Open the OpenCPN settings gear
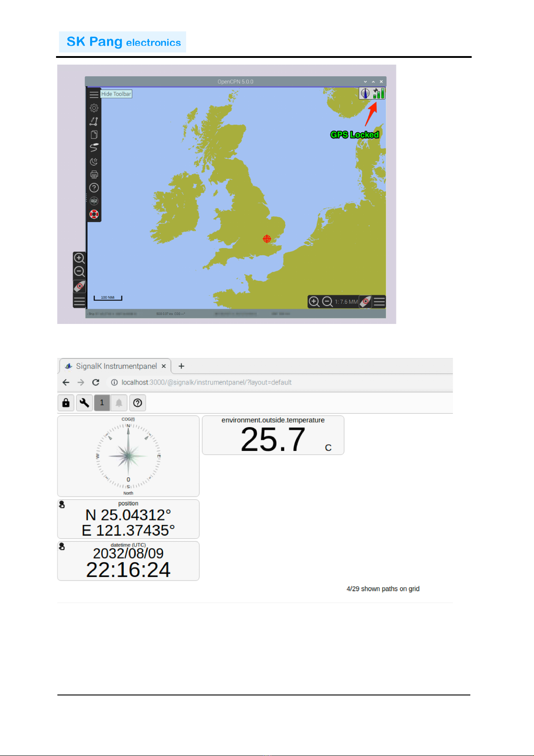This screenshot has height=756, width=534. (94, 108)
